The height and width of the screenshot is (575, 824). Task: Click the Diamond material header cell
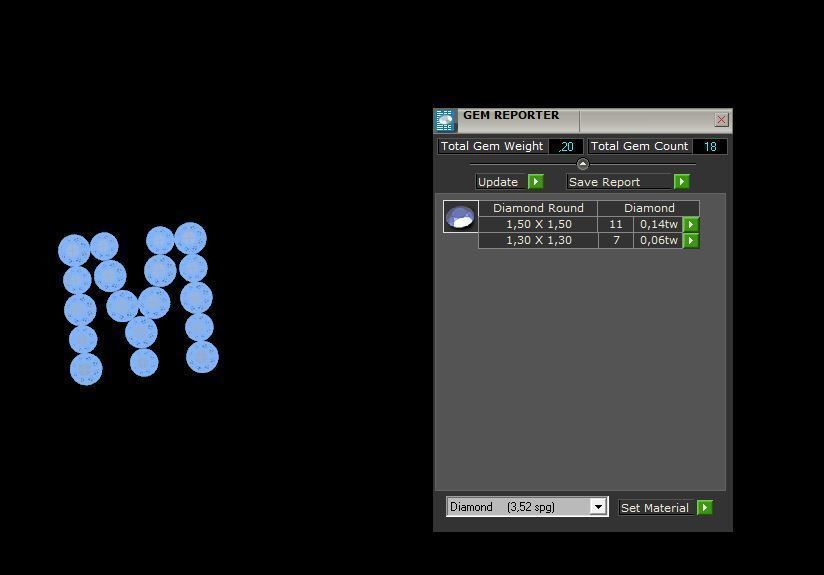click(649, 208)
